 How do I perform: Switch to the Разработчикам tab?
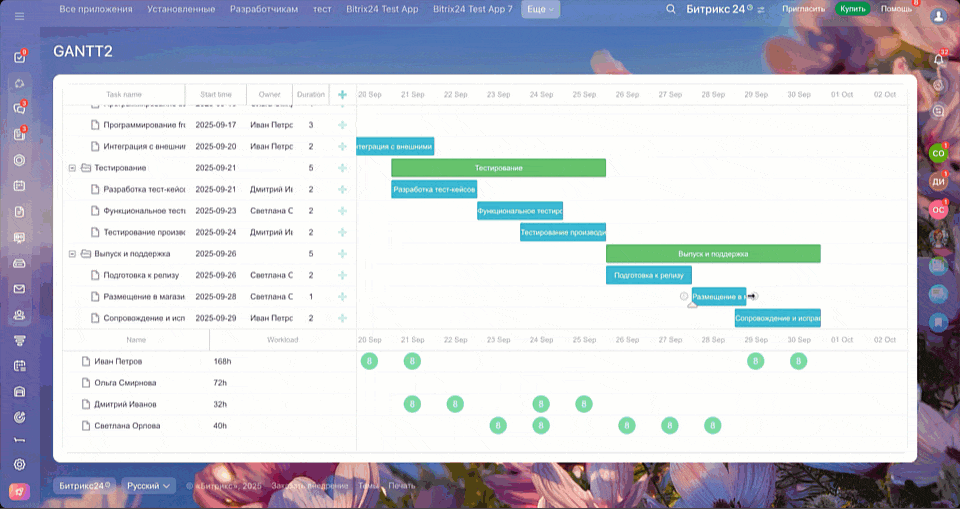[x=264, y=9]
